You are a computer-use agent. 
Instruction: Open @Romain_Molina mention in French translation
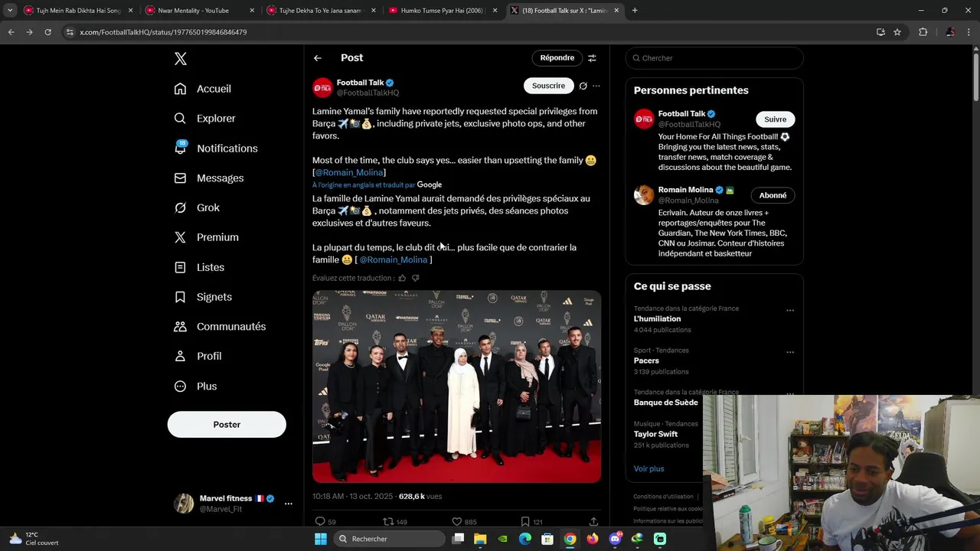pos(394,260)
